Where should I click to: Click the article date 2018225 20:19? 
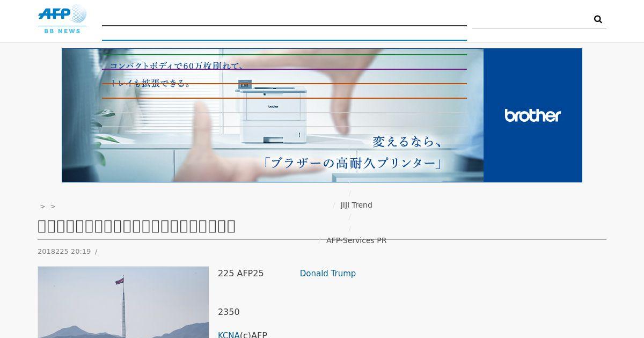point(64,252)
